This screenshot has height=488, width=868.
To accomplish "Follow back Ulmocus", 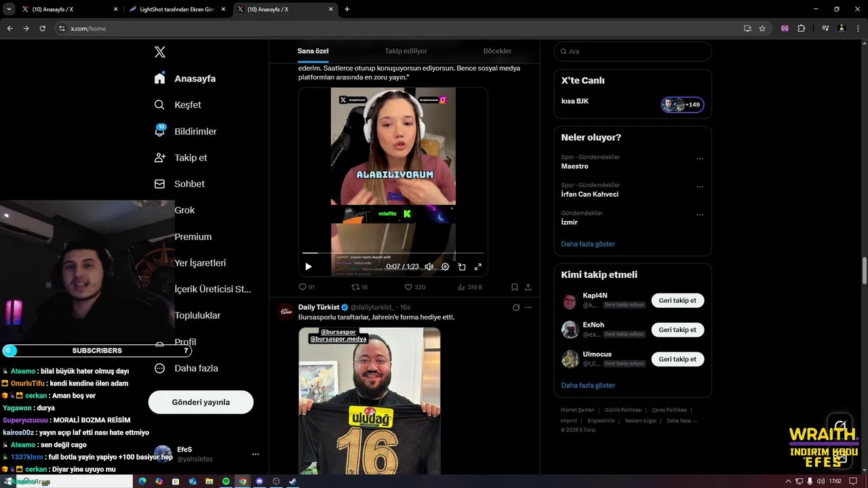I will [677, 359].
